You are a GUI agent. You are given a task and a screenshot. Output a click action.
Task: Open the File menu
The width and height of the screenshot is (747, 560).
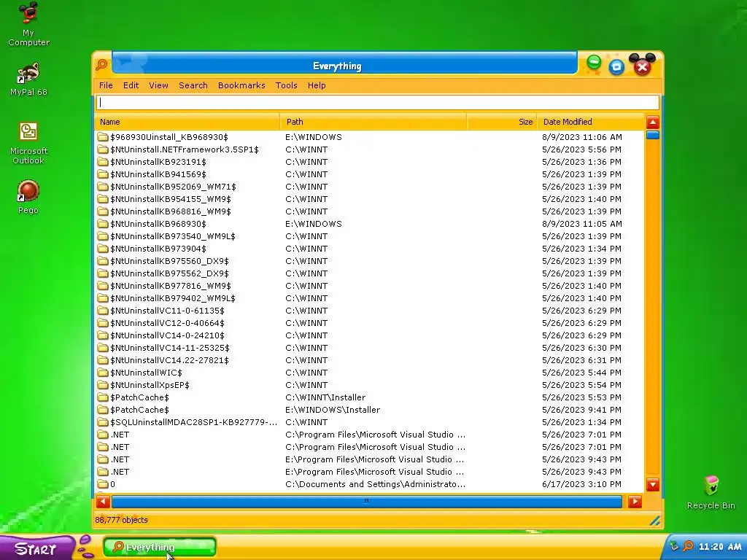tap(106, 85)
